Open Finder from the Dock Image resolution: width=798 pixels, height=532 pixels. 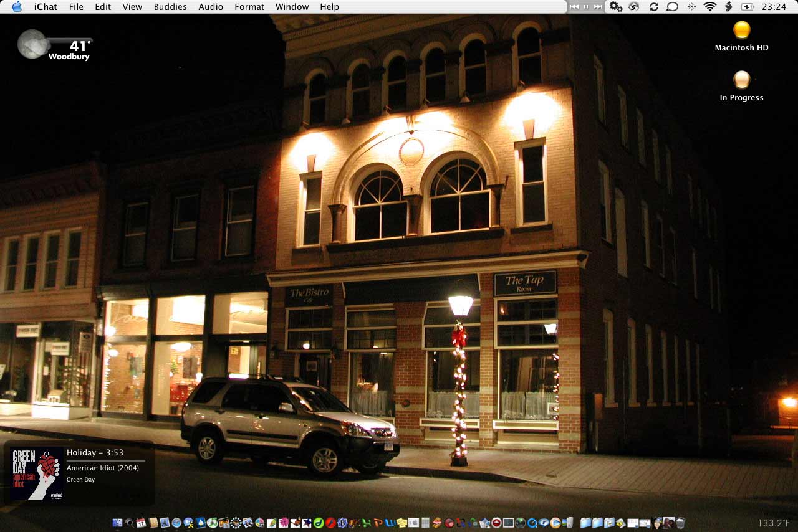click(x=117, y=523)
